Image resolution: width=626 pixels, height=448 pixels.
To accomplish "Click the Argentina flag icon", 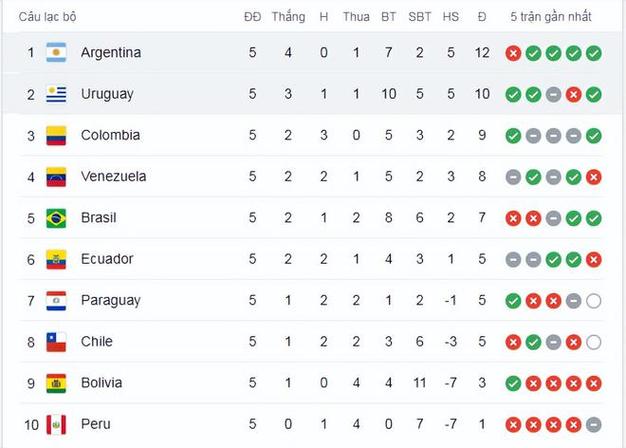I will coord(56,52).
